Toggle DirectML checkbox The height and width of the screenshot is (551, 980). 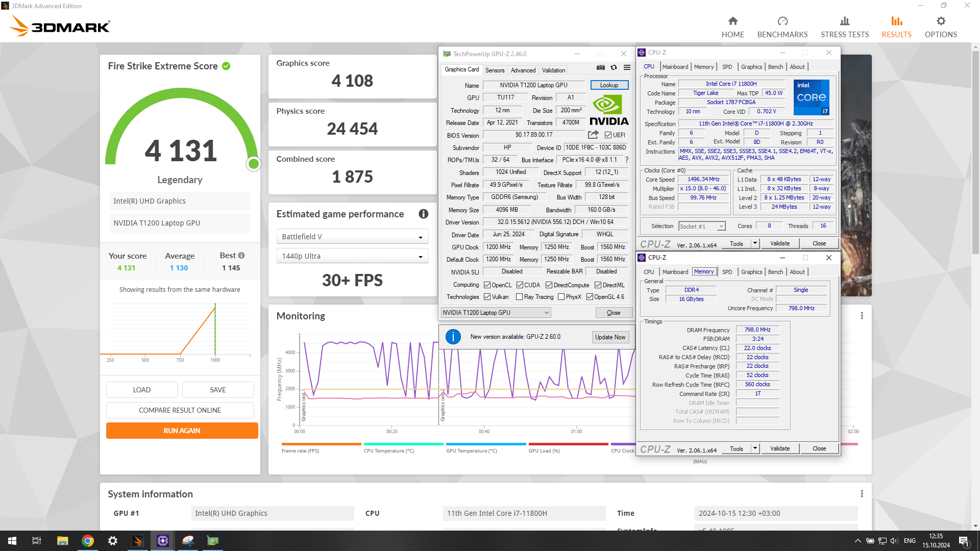tap(598, 285)
